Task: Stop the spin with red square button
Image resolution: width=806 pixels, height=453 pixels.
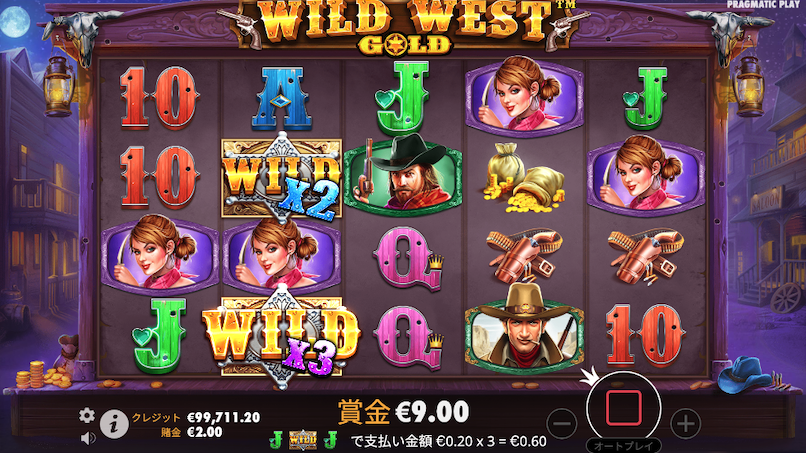Action: click(x=624, y=408)
